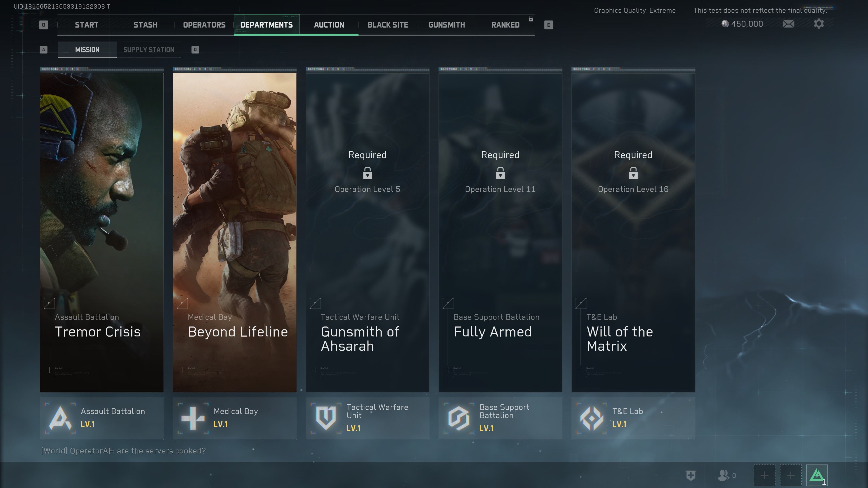The height and width of the screenshot is (488, 868).
Task: Open the mail envelope icon
Action: [x=788, y=23]
